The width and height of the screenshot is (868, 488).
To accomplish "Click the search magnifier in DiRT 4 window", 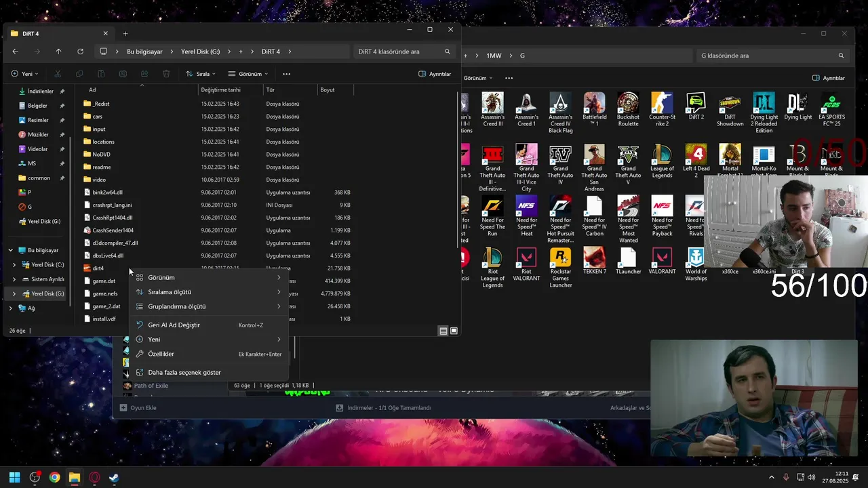I will pyautogui.click(x=448, y=52).
